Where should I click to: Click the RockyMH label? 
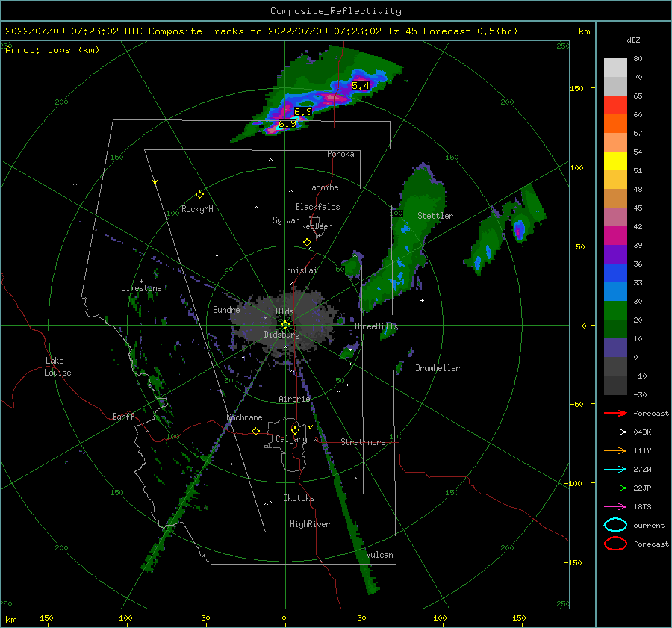coord(197,209)
